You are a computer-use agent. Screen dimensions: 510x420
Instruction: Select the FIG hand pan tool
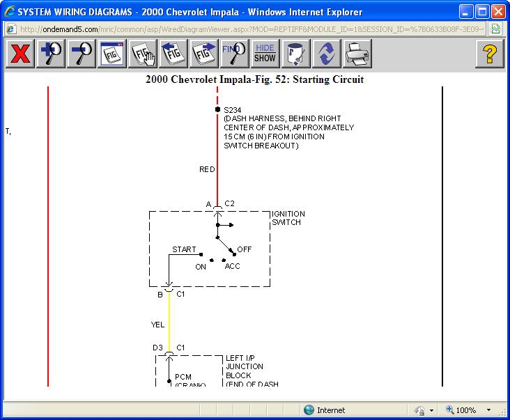(x=143, y=54)
